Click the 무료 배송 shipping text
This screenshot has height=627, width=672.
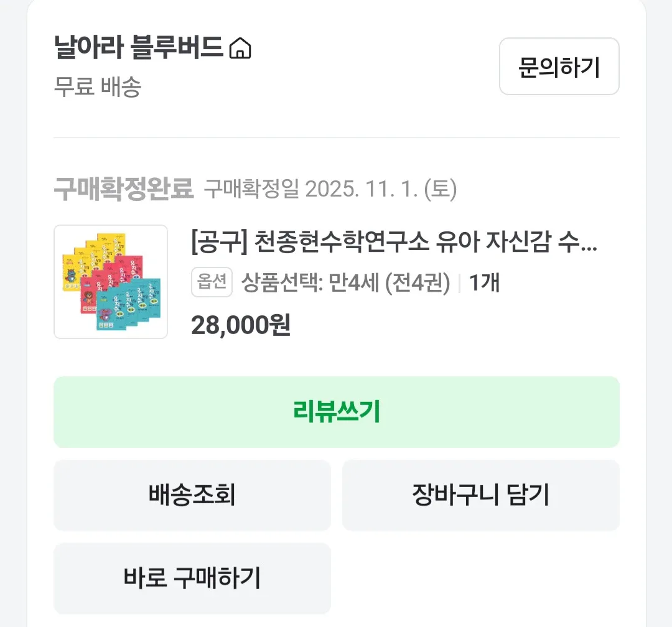(x=98, y=86)
